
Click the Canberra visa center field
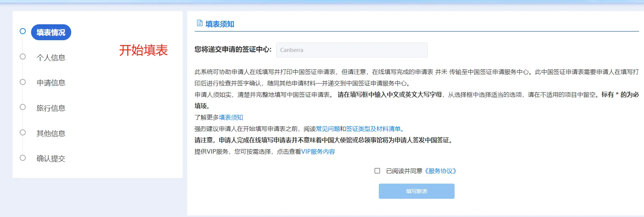click(x=352, y=50)
